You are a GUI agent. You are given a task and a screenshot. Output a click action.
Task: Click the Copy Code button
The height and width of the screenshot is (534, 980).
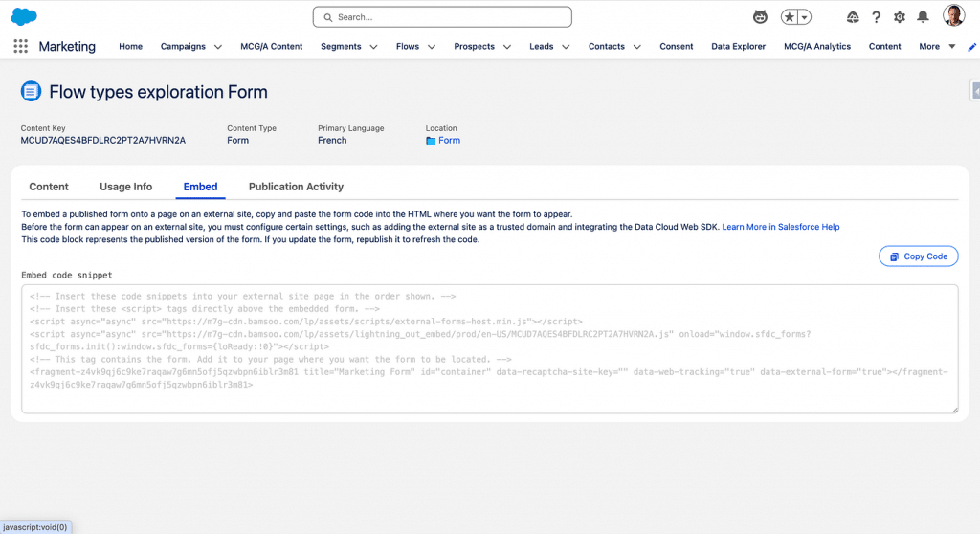918,256
